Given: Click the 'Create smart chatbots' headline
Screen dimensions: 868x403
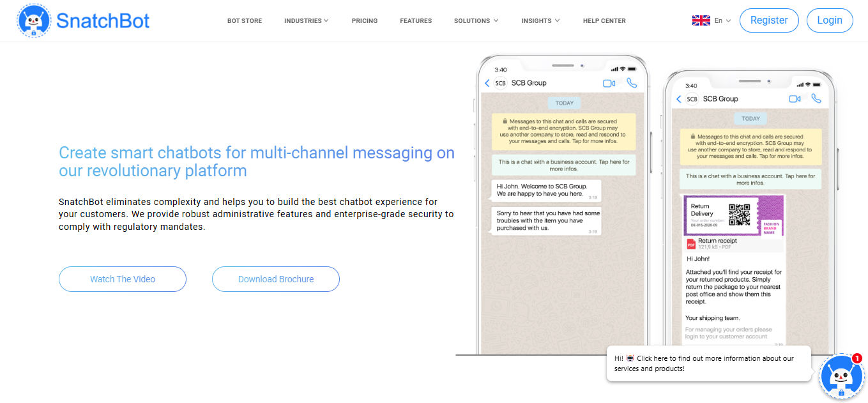Looking at the screenshot, I should click(x=257, y=162).
